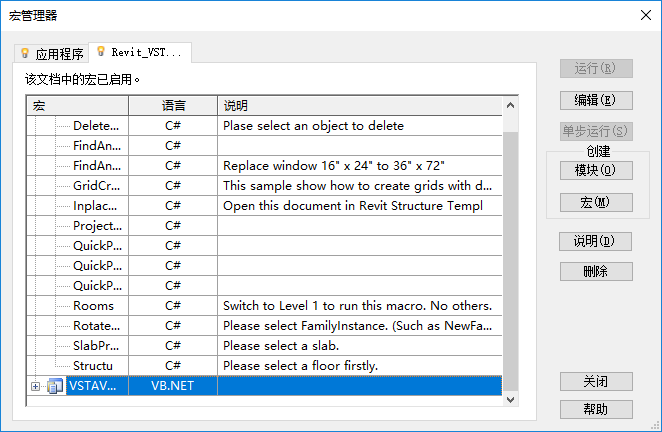The image size is (662, 432).
Task: Create a new module with 模块(O)
Action: click(x=596, y=170)
